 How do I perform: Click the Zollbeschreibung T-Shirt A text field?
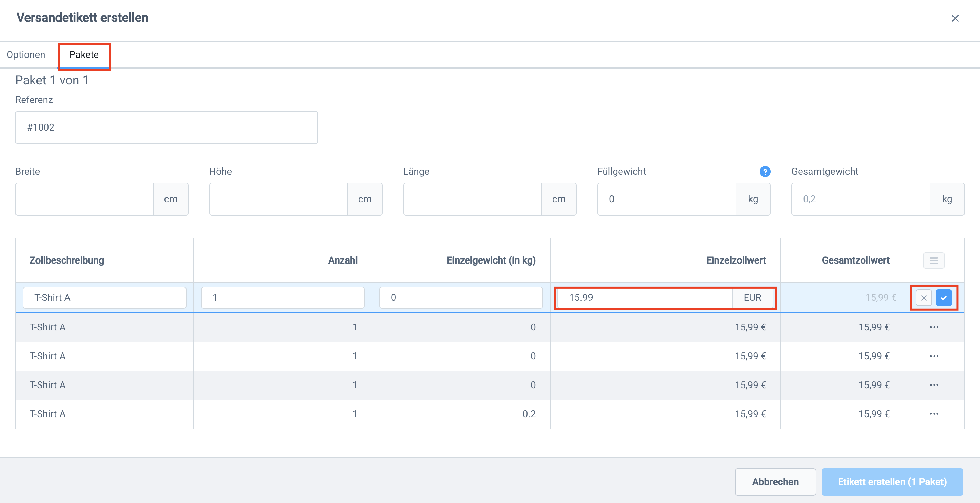(105, 298)
